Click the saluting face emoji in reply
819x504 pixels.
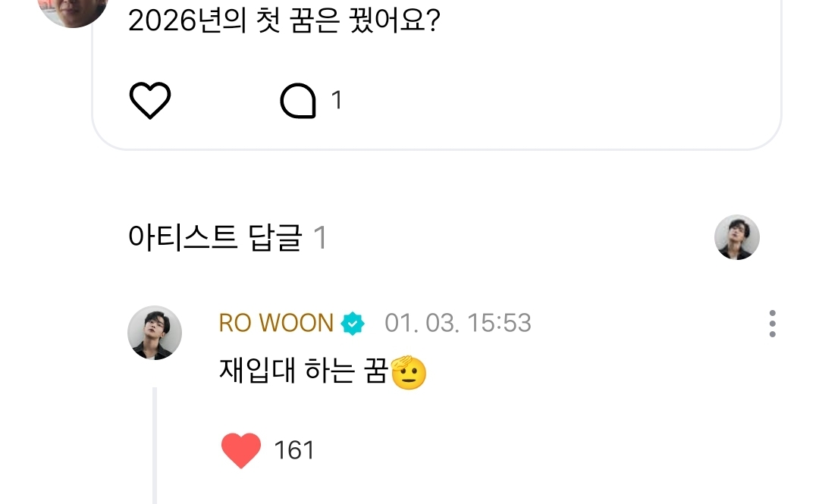pyautogui.click(x=409, y=372)
